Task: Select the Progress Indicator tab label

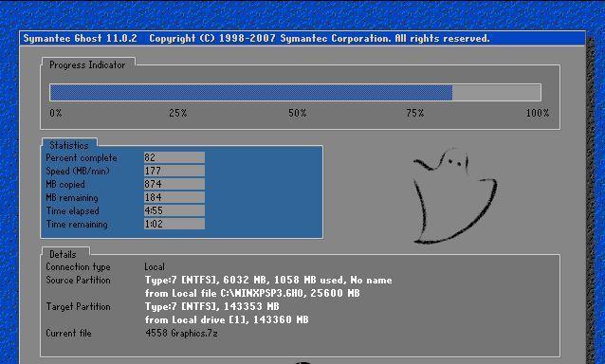Action: (87, 64)
